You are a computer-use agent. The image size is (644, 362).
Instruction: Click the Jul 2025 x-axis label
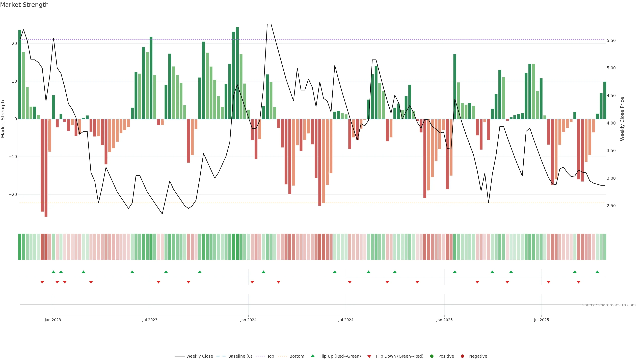(x=541, y=320)
